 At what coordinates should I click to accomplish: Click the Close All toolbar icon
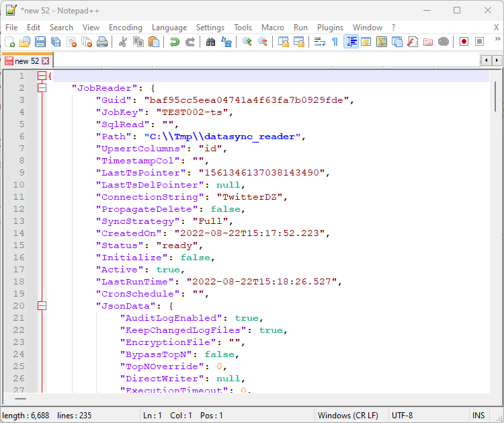point(87,42)
